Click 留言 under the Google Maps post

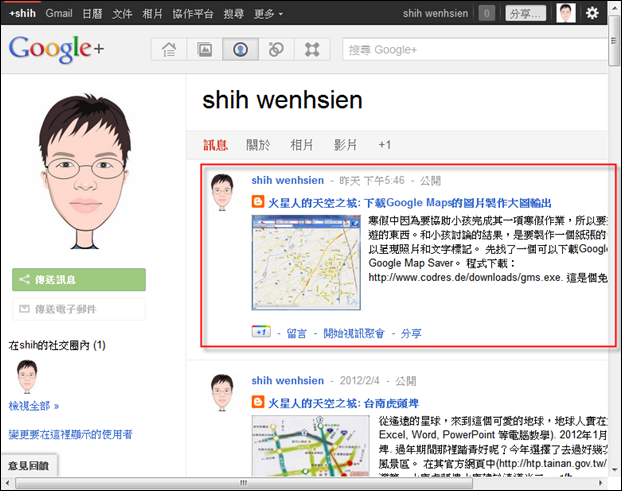click(296, 334)
